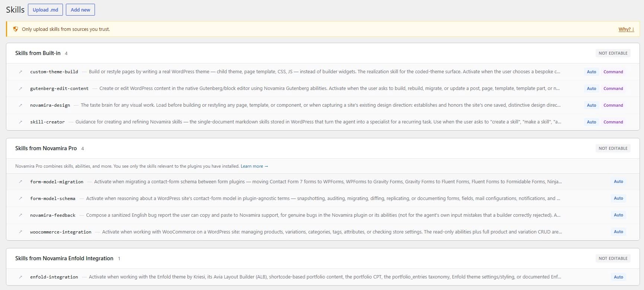Follow the Learn more link
Viewport: 644px width, 290px height.
[x=254, y=166]
